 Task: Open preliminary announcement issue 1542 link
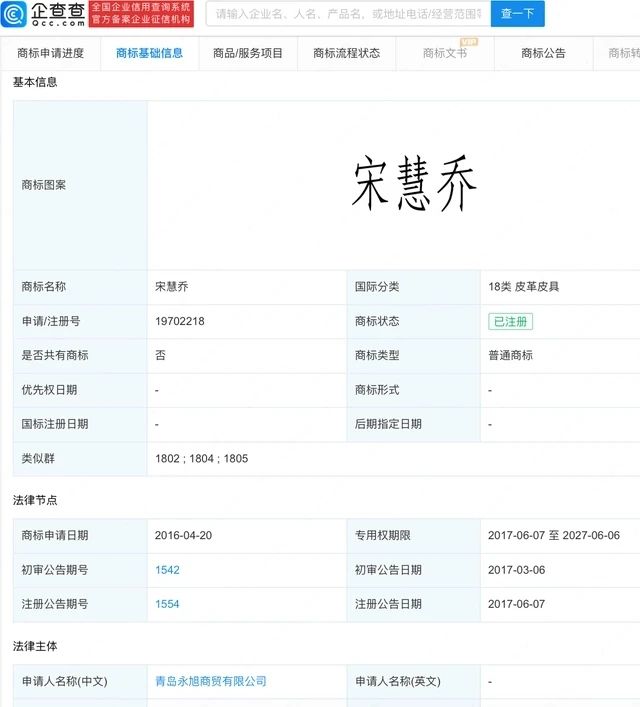click(167, 570)
